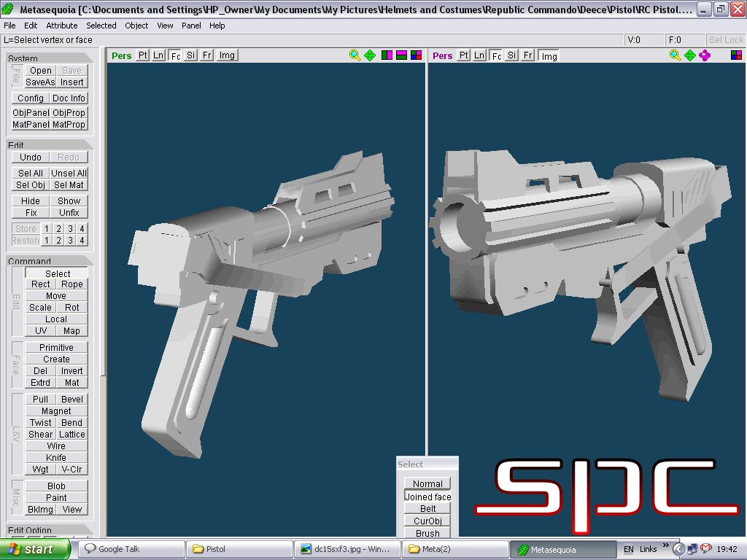Choose Belt selection mode
Viewport: 747px width, 560px height.
click(427, 508)
